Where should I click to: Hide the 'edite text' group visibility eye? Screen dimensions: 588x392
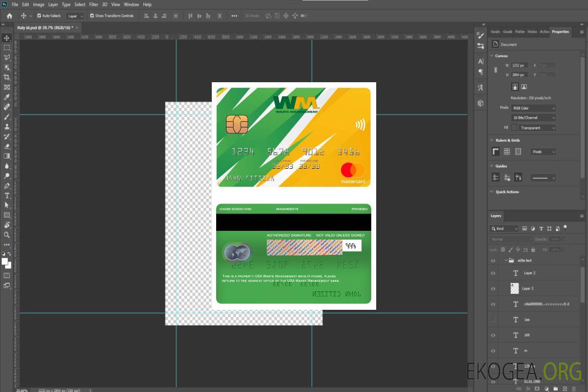coord(493,260)
